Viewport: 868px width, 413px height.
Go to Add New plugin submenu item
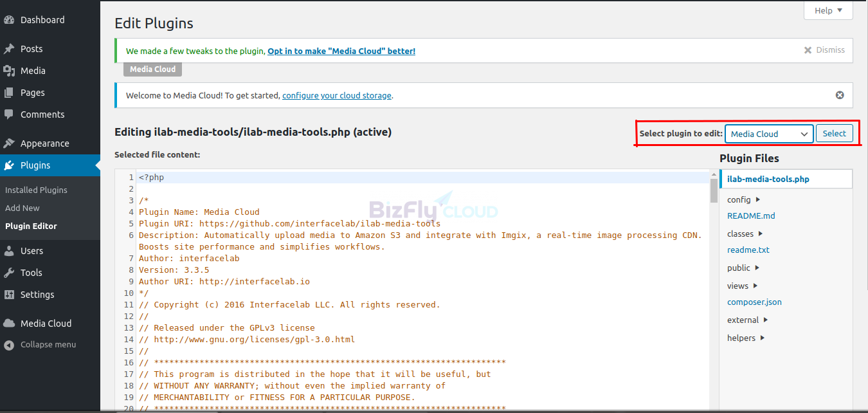pyautogui.click(x=23, y=208)
